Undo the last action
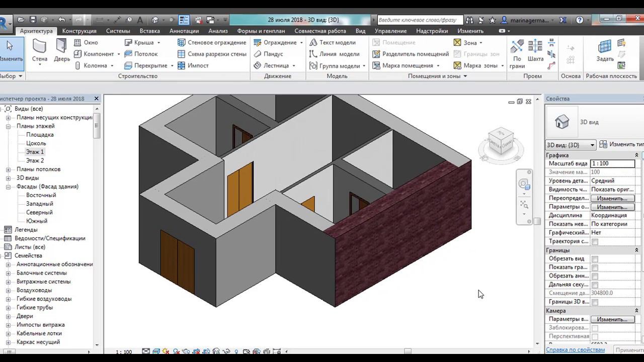This screenshot has width=644, height=362. [61, 20]
